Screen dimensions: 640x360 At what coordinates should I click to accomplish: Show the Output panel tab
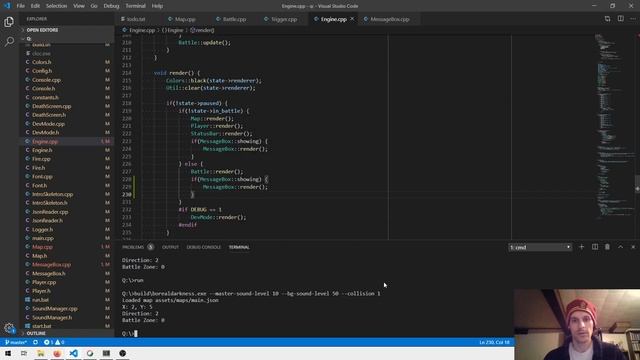point(170,247)
